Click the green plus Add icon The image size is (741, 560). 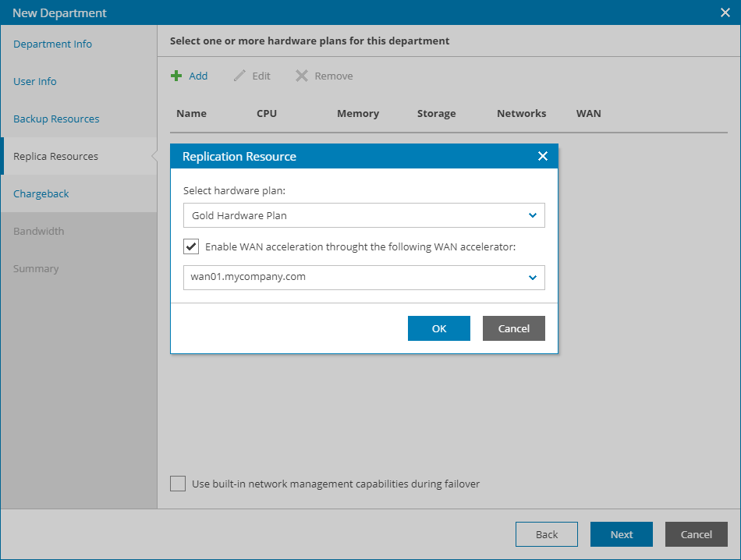tap(176, 76)
